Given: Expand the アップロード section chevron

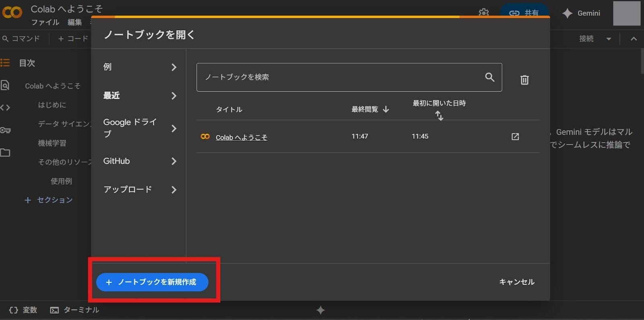Looking at the screenshot, I should click(173, 190).
